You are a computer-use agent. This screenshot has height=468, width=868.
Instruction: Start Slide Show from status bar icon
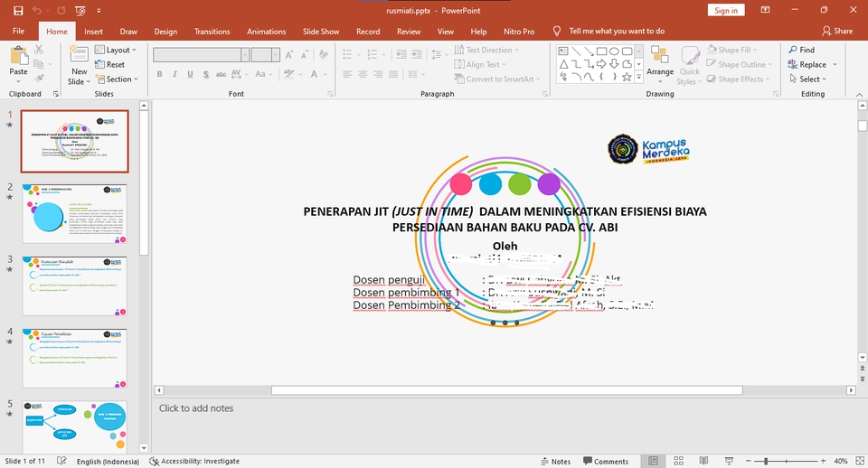(729, 461)
